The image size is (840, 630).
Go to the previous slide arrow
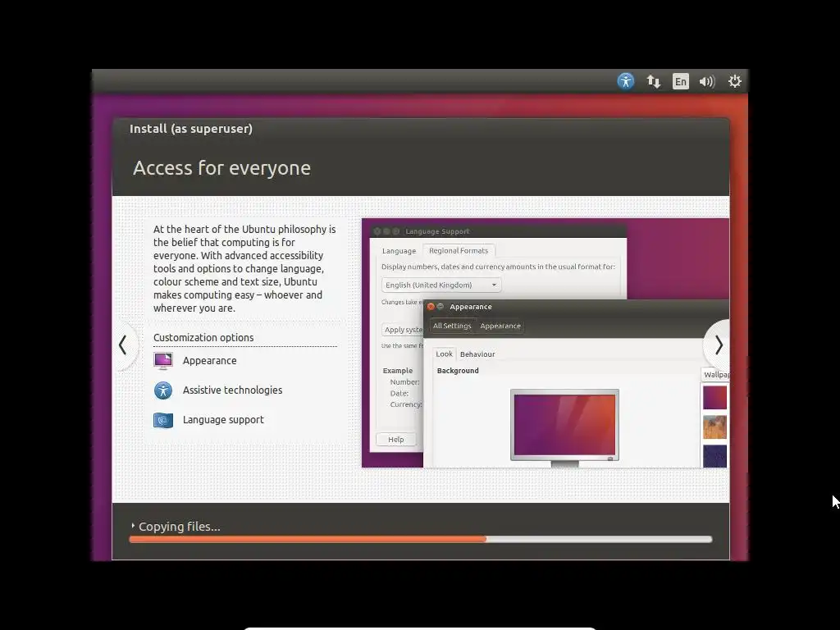coord(123,345)
